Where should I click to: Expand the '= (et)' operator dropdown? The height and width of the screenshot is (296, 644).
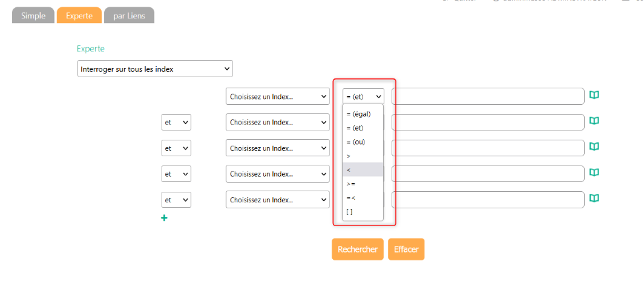click(363, 96)
